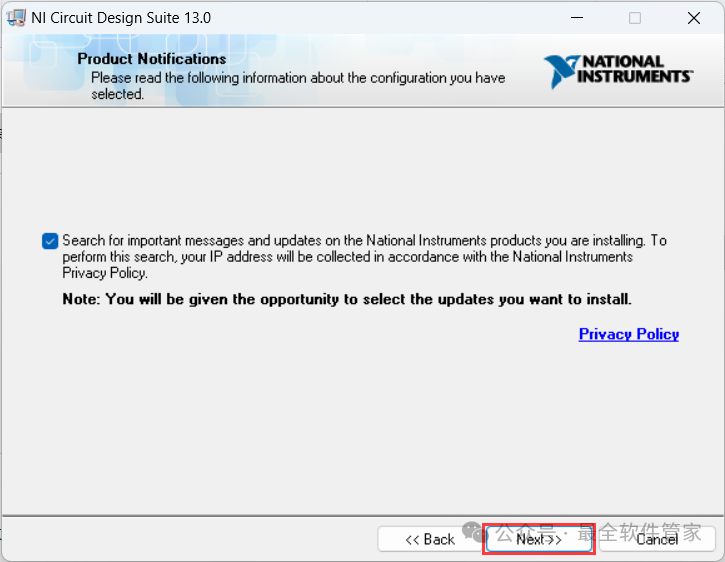
Task: Click the National Instruments logo
Action: pos(618,71)
